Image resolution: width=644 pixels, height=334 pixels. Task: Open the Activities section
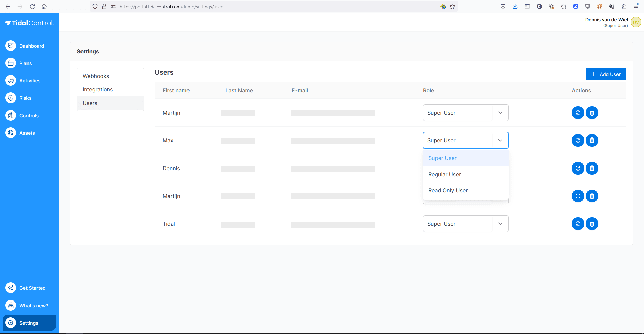click(30, 80)
